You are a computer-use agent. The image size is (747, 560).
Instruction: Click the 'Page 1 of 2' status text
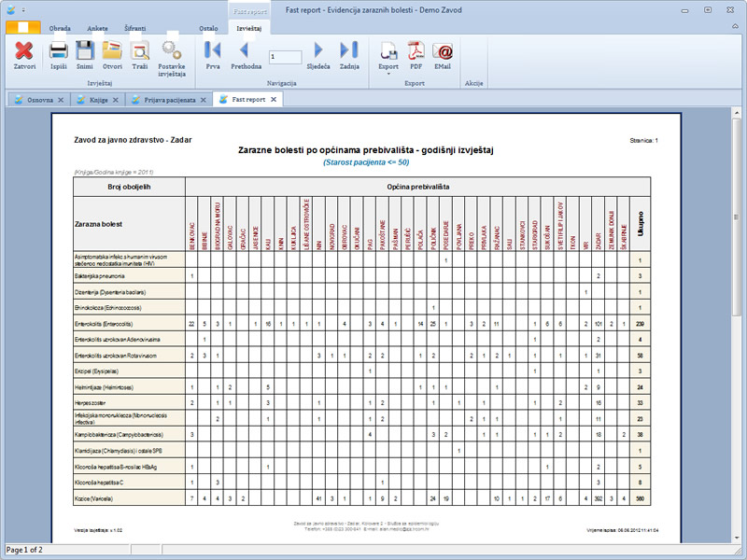(24, 550)
